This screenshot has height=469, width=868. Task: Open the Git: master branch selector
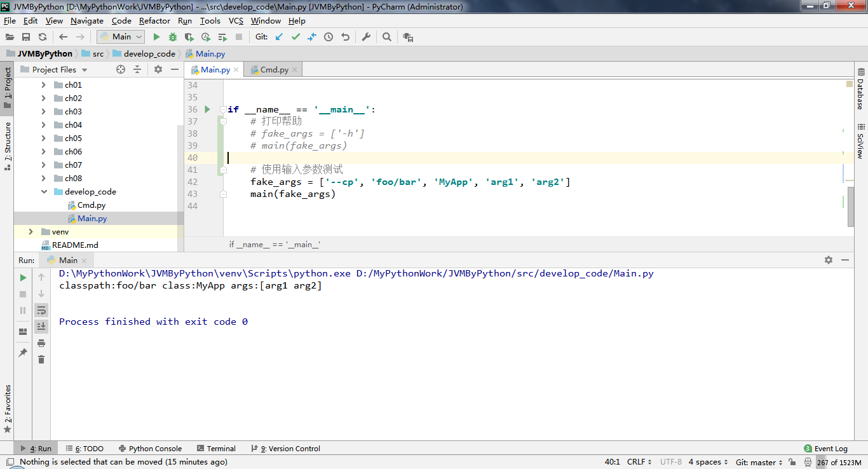pos(760,462)
